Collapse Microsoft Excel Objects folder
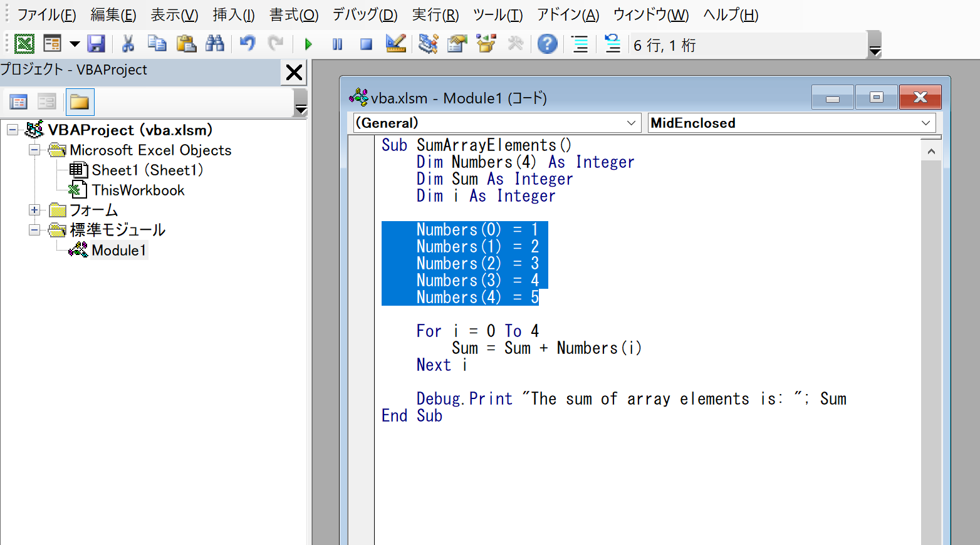This screenshot has height=545, width=980. [x=34, y=150]
